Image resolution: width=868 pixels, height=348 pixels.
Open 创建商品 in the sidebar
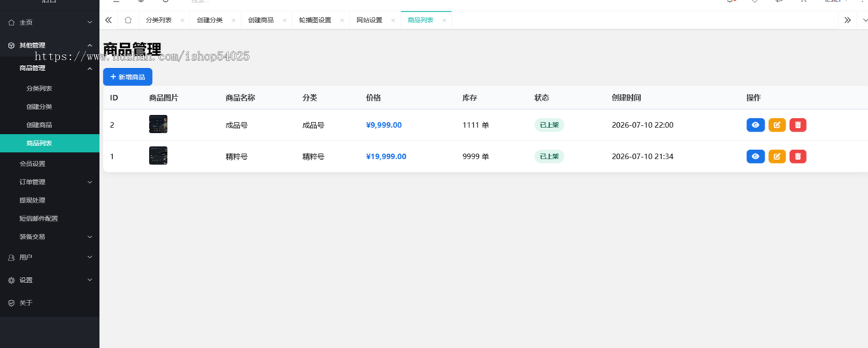click(x=39, y=125)
